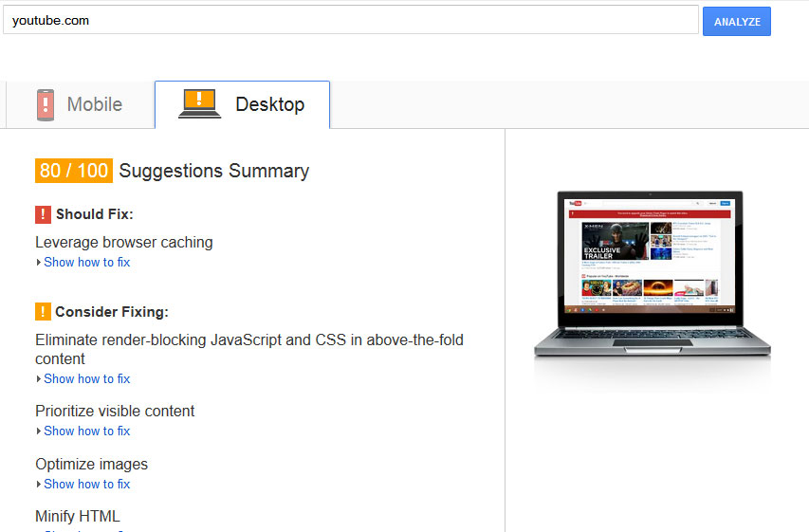Focus the URL field containing youtube.com

tap(351, 20)
